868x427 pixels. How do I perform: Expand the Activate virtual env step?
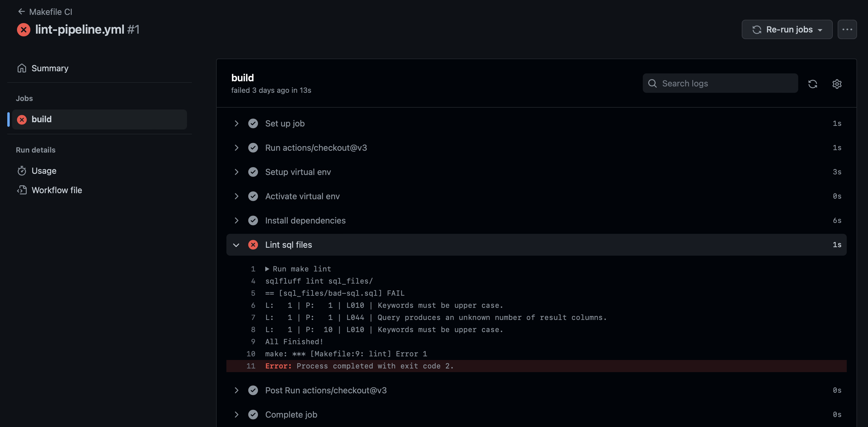coord(236,196)
